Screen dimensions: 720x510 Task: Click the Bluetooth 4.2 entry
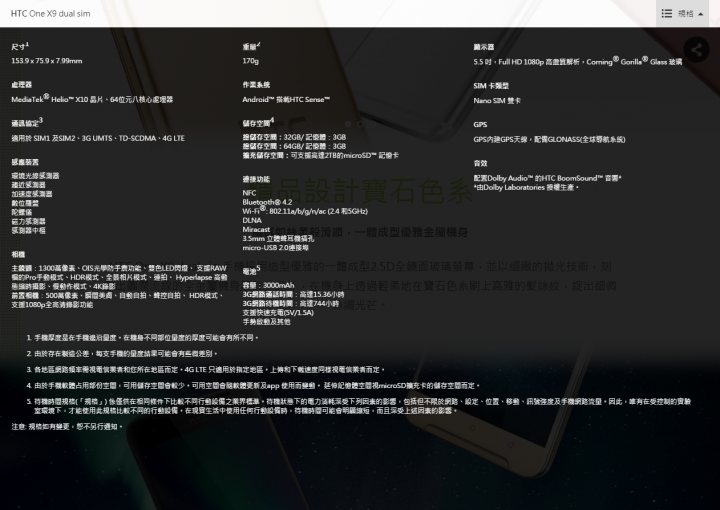pyautogui.click(x=267, y=202)
